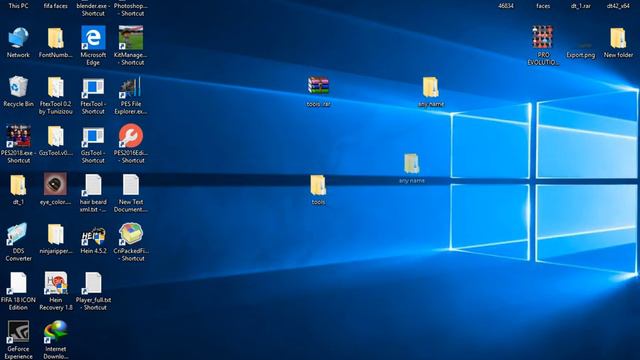Viewport: 640px width, 360px height.
Task: Select the KitManage... shortcut icon
Action: 131,38
